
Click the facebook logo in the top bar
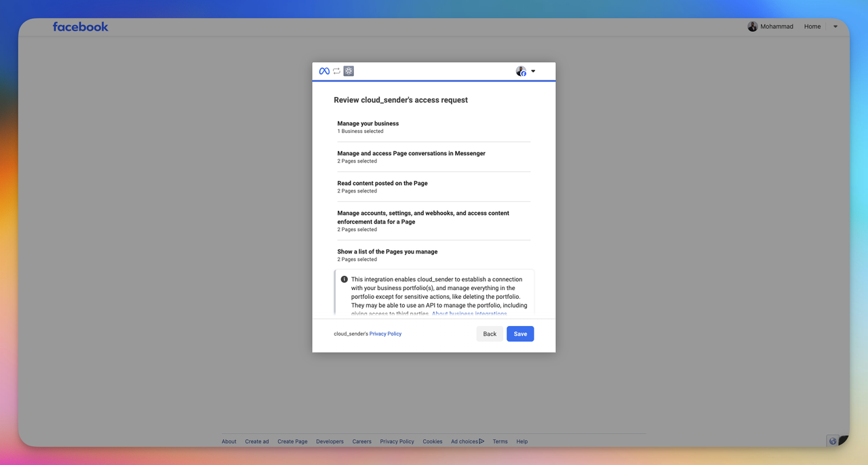[81, 26]
